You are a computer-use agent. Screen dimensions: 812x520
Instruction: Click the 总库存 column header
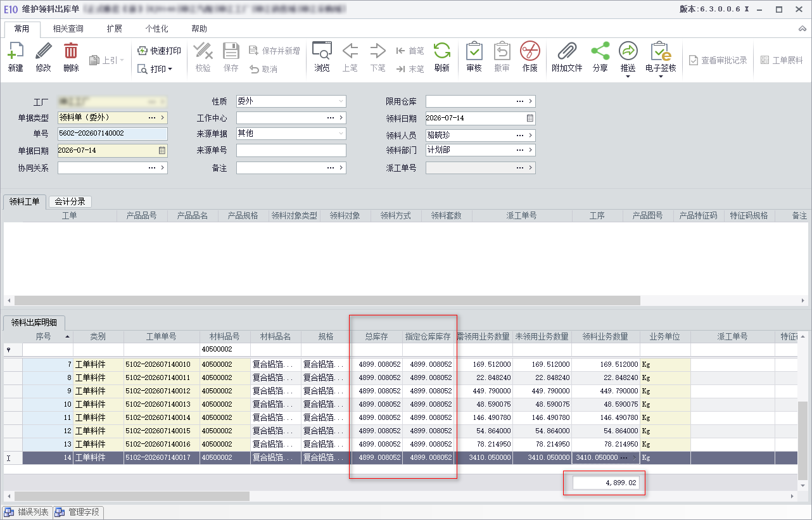click(377, 337)
